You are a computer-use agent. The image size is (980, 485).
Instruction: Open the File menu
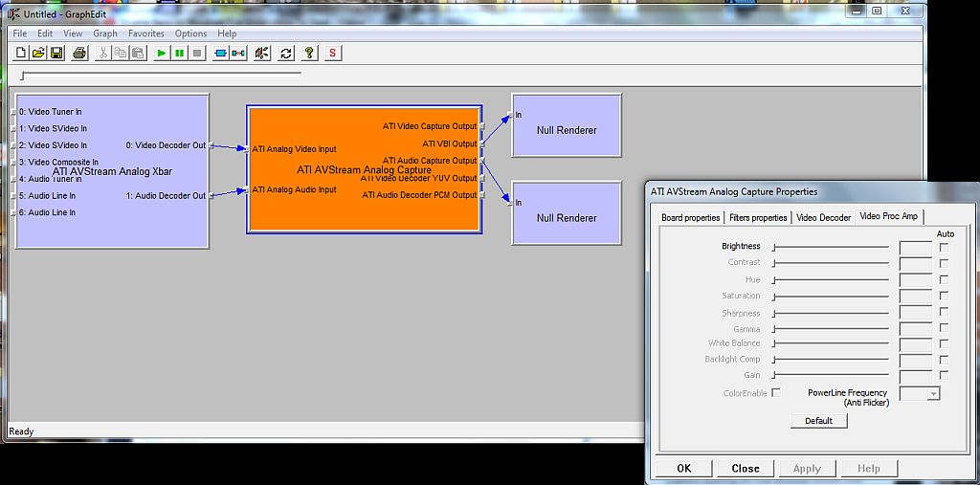(x=19, y=33)
